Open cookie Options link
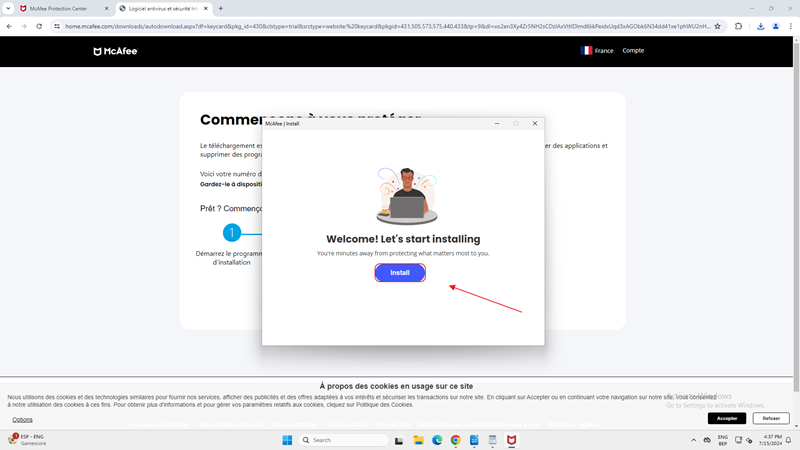 (22, 419)
